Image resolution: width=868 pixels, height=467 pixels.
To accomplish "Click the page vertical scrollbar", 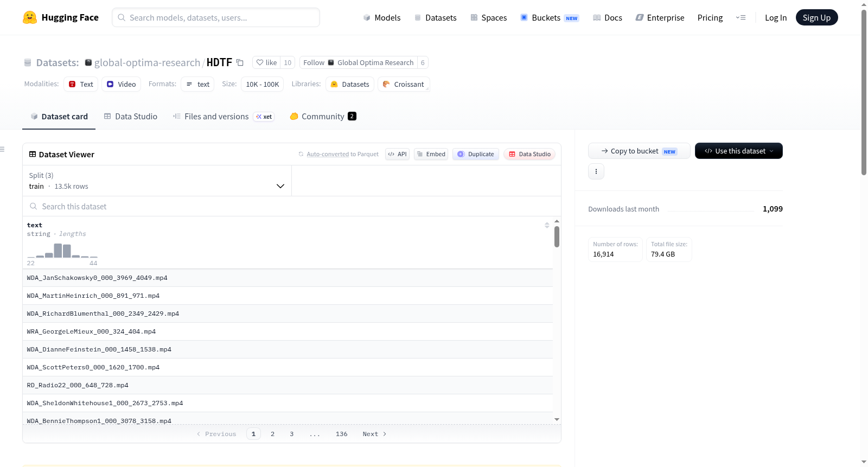I will pyautogui.click(x=864, y=92).
